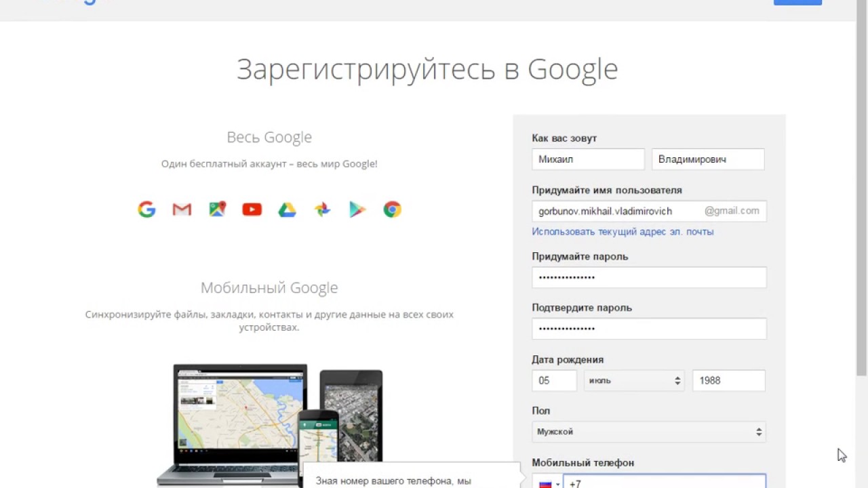Click the label Придумайте имя пользователя
This screenshot has width=868, height=488.
click(607, 190)
